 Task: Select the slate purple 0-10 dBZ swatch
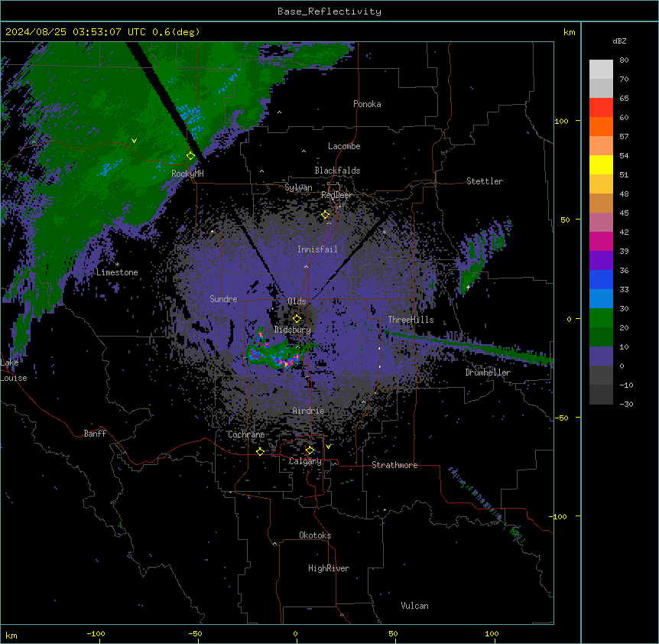click(601, 356)
